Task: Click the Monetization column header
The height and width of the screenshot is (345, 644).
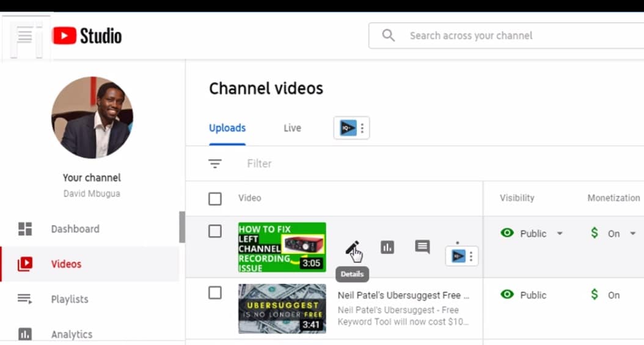Action: pyautogui.click(x=613, y=198)
